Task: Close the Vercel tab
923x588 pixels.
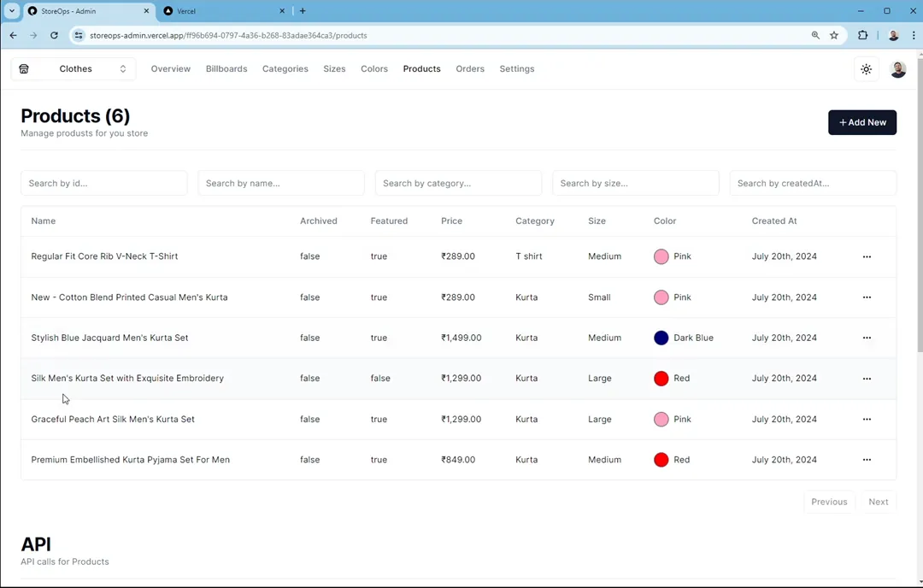Action: tap(282, 10)
